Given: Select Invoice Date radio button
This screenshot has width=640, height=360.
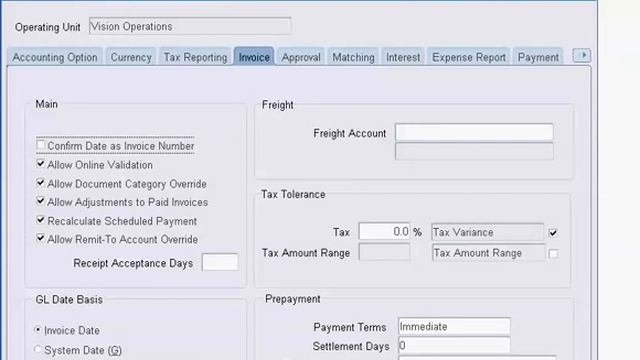Looking at the screenshot, I should [x=38, y=329].
